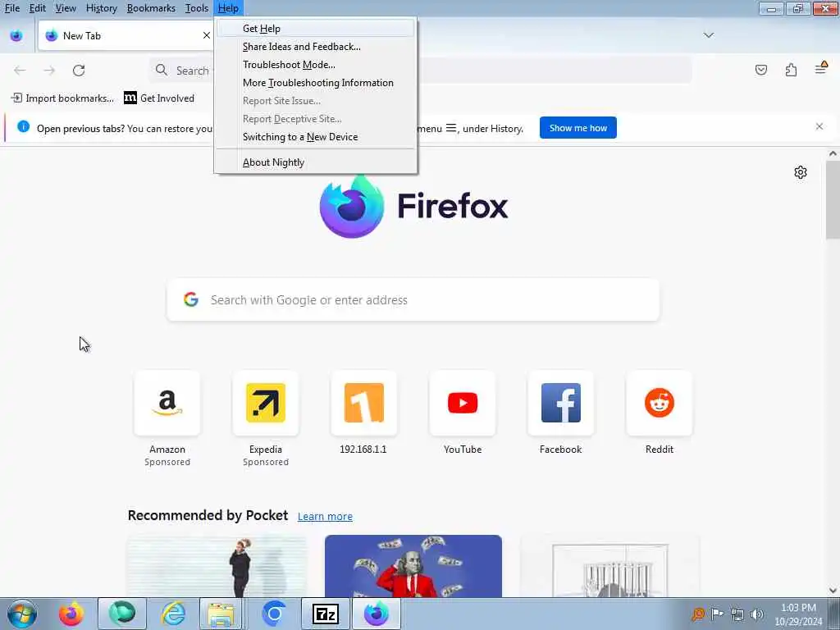The image size is (840, 630).
Task: Reload the current page
Action: point(79,71)
